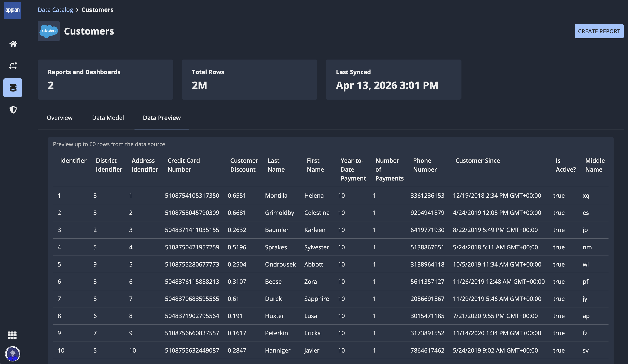Click the discount value 0.1617
Image resolution: width=628 pixels, height=364 pixels.
237,333
